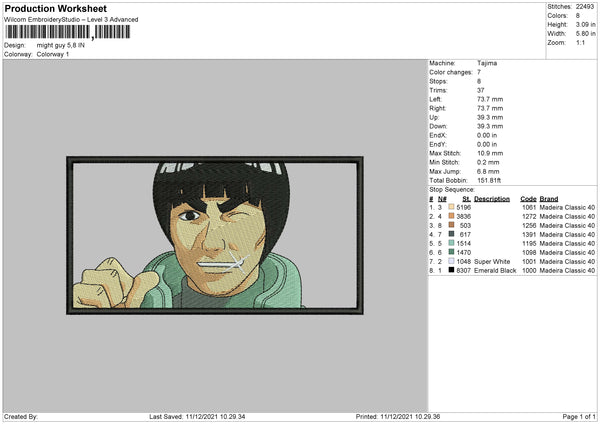Pick the dark gray swatch with code 1391

[x=452, y=234]
